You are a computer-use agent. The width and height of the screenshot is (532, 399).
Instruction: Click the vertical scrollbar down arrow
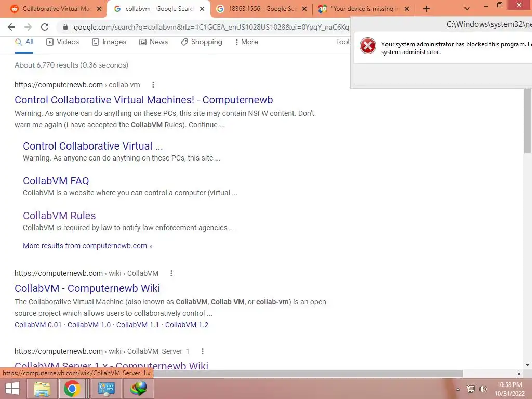pyautogui.click(x=527, y=365)
